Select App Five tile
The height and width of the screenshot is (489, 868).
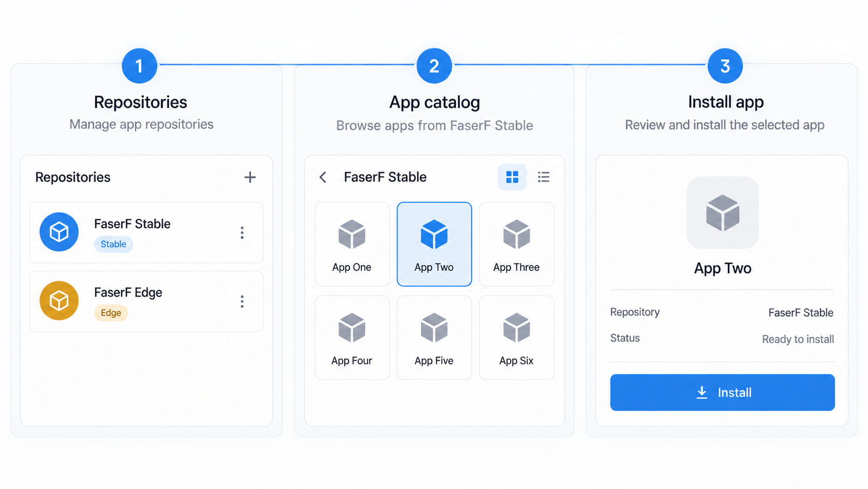(x=434, y=338)
